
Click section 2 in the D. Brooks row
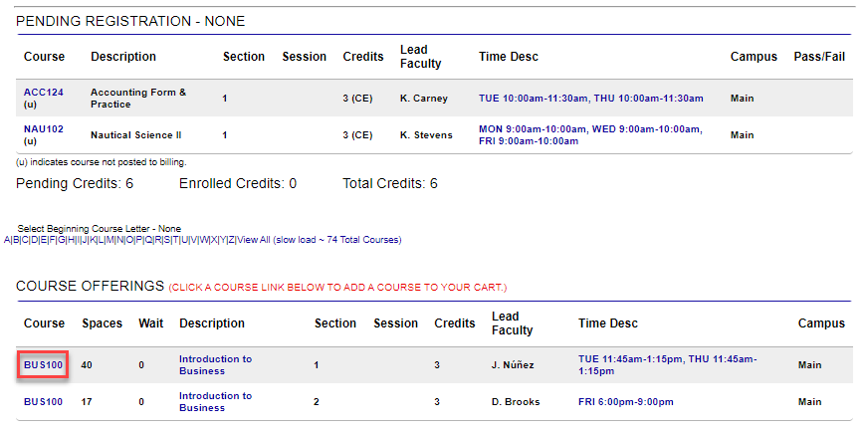317,402
